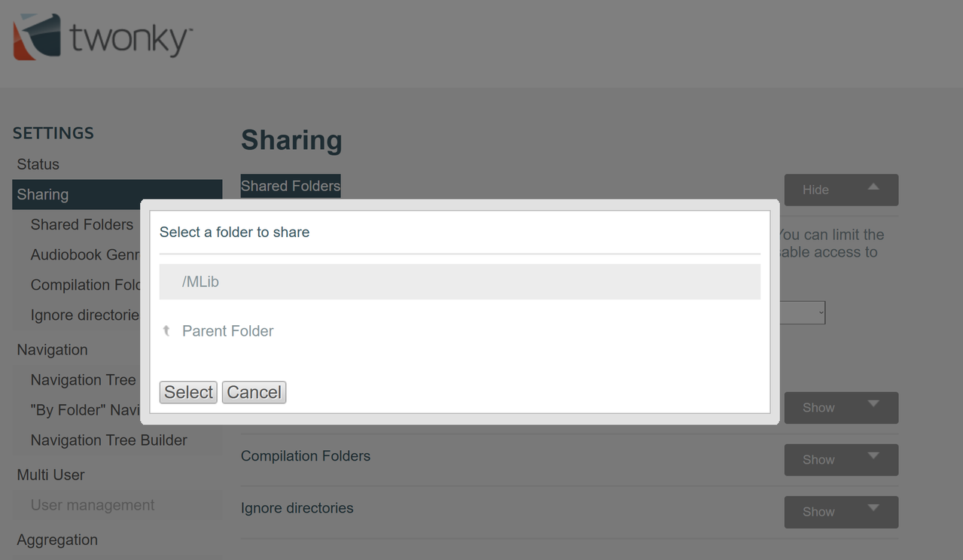
Task: Click the greyed User management item
Action: [x=93, y=505]
